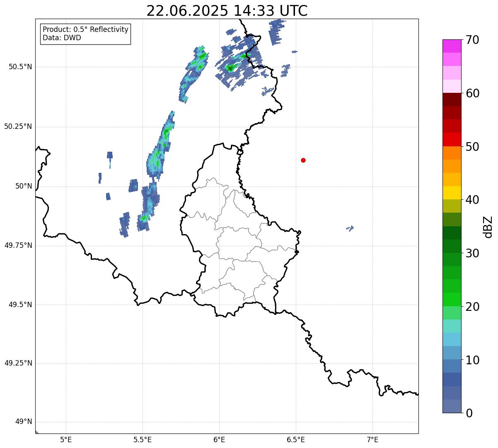Click the small isolated radar echo near 7°E
The image size is (498, 448).
pyautogui.click(x=350, y=228)
